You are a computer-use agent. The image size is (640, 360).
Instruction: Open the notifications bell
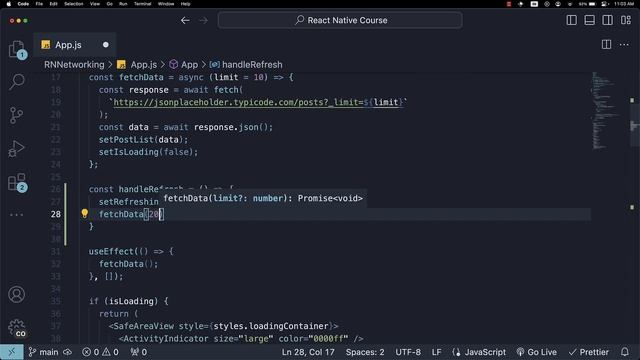click(x=625, y=352)
